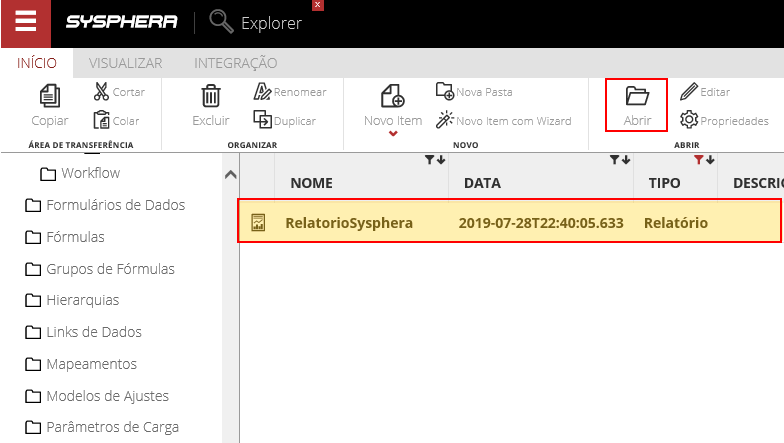Select the Grupos de Fórmulas folder

click(x=100, y=269)
